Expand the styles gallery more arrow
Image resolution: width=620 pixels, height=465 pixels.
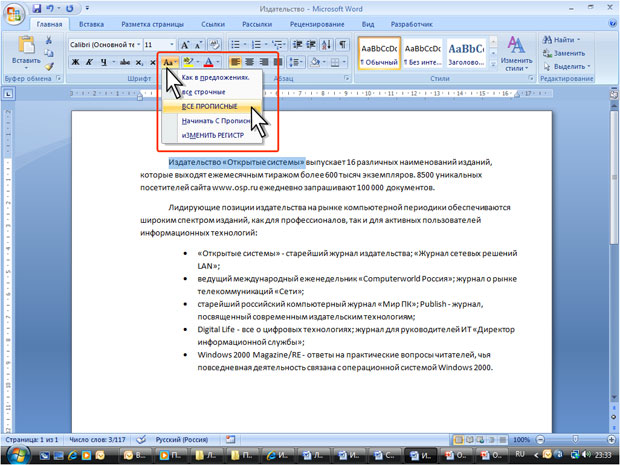(493, 64)
